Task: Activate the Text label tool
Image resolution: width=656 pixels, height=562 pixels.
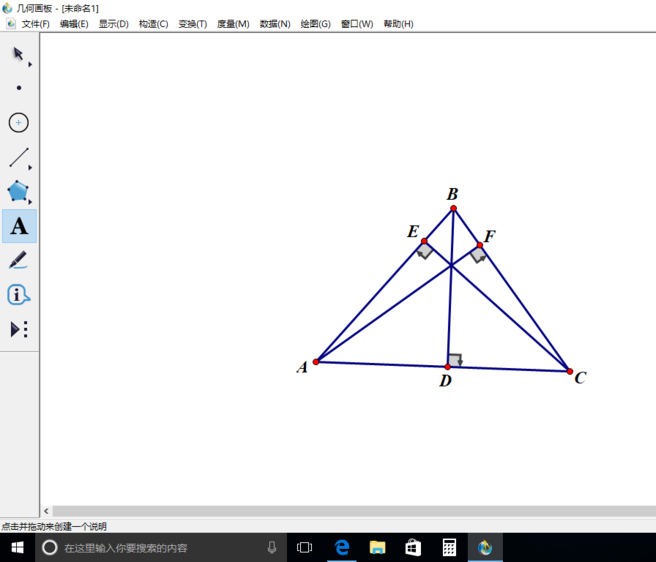Action: (x=19, y=226)
